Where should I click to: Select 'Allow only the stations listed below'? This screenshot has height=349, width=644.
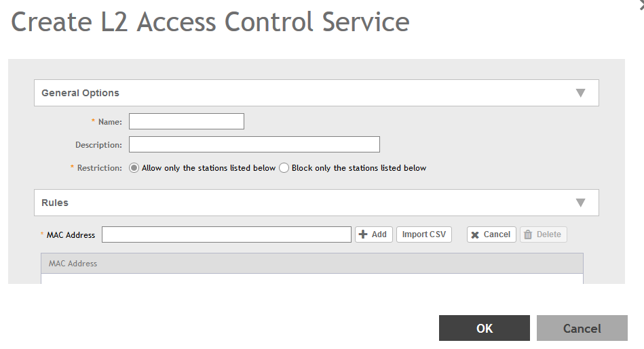point(134,168)
